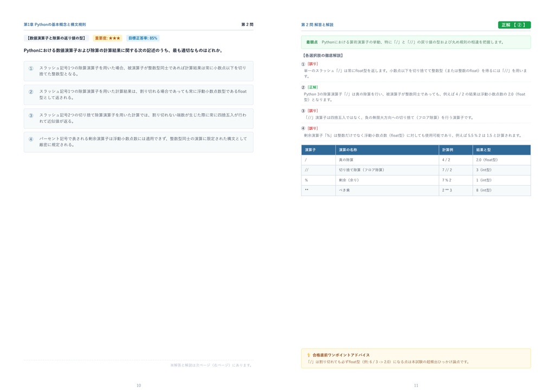Click the circled ④ marker in the fourth answer option card
The width and height of the screenshot is (555, 392).
[31, 139]
